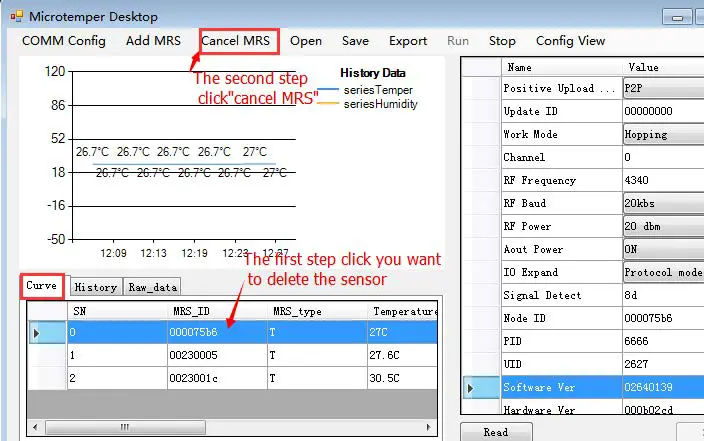
Task: Switch to the Curve tab
Action: 42,286
